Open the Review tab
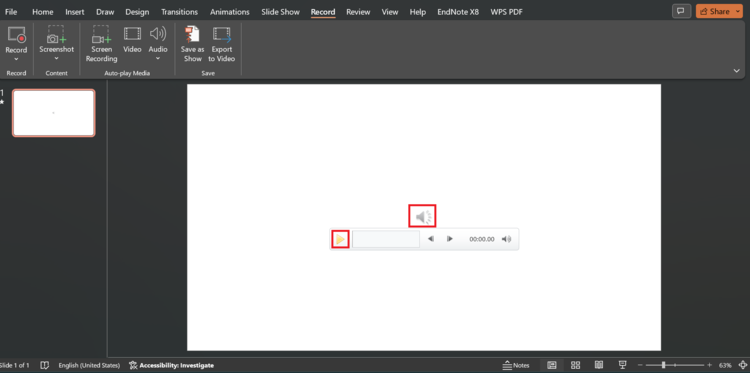 click(358, 12)
